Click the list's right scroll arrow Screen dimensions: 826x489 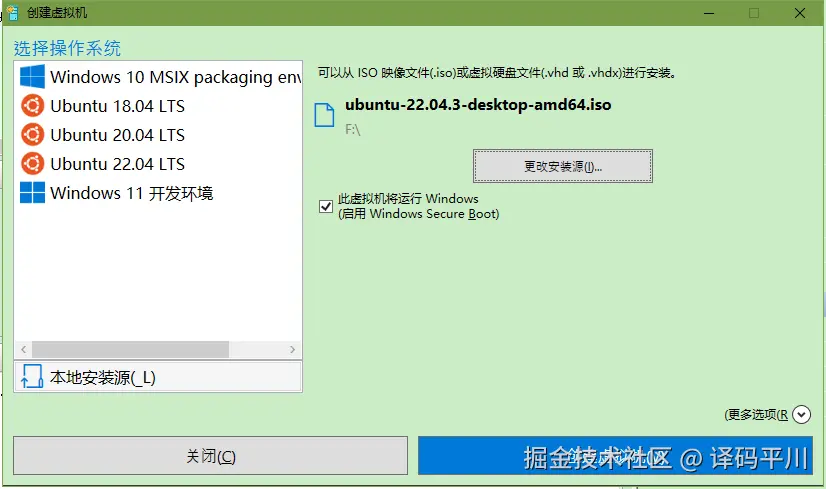[x=292, y=349]
